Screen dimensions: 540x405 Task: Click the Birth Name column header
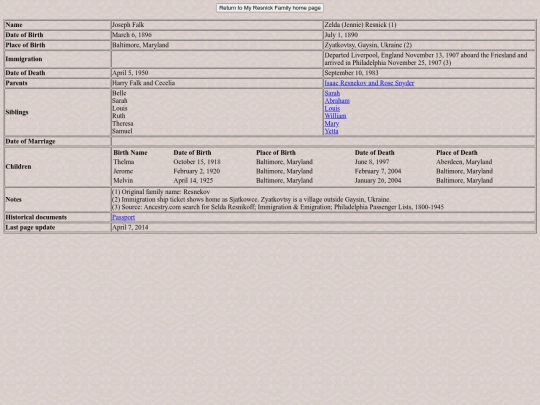click(130, 153)
